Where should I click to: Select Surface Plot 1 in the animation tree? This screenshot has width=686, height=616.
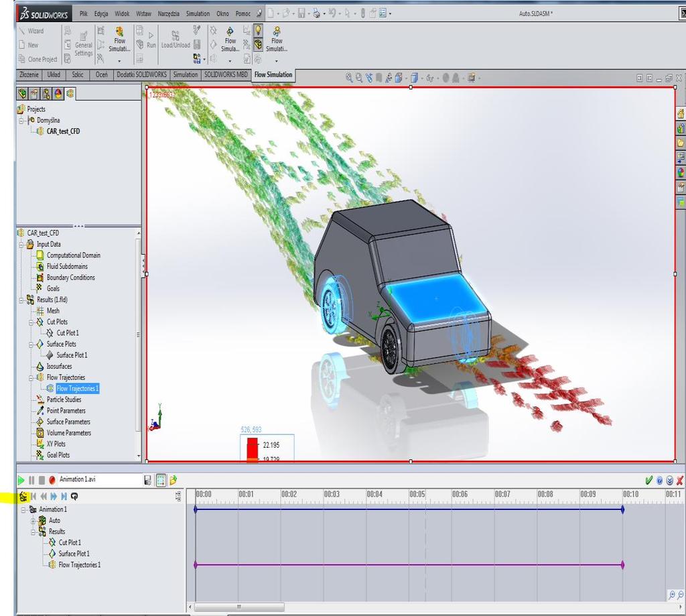(74, 554)
